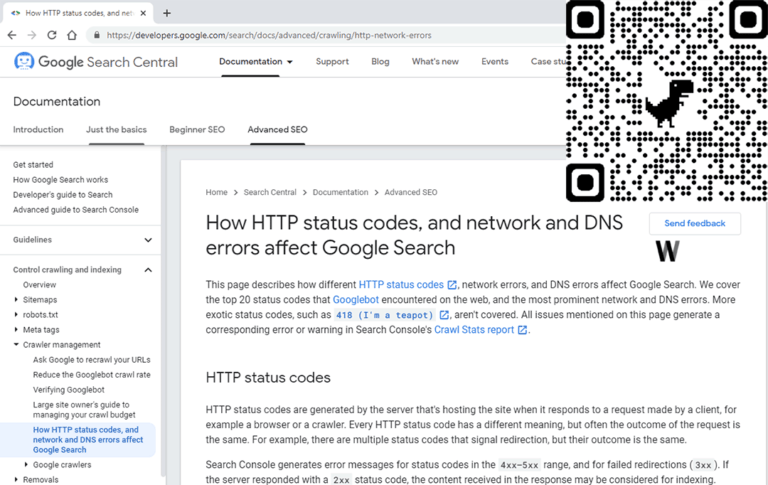Close the HTTP status codes browser tab

(x=143, y=13)
